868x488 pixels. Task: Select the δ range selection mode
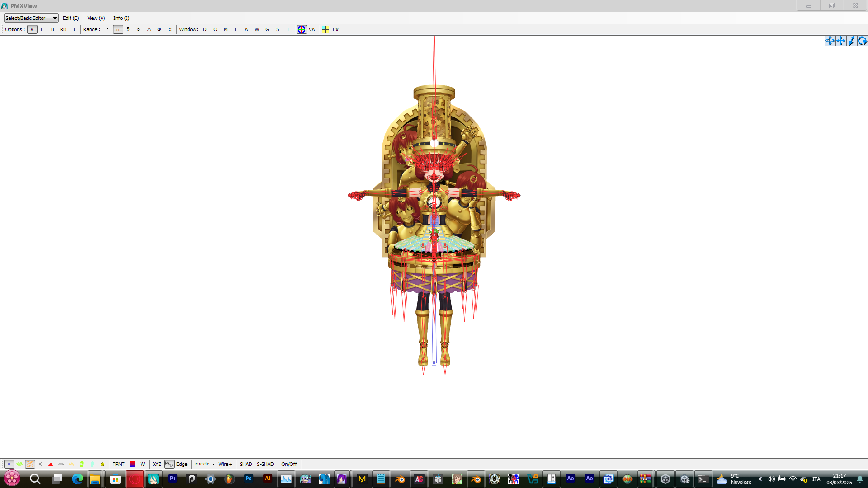128,29
